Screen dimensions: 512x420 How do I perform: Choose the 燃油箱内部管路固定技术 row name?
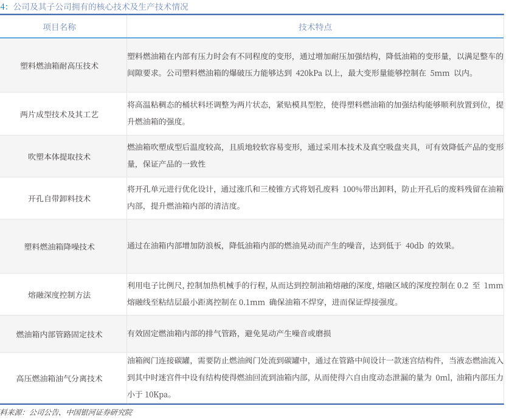60,334
